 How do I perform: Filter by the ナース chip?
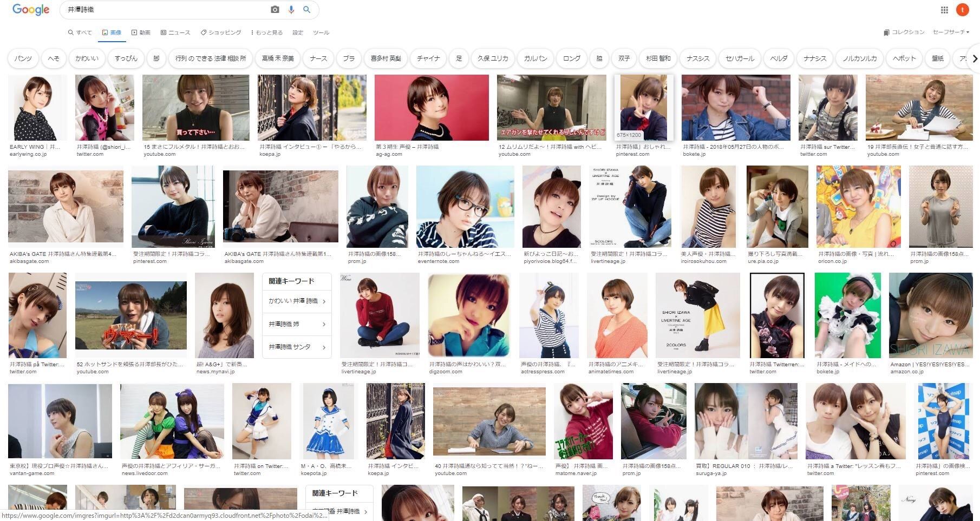coord(318,58)
